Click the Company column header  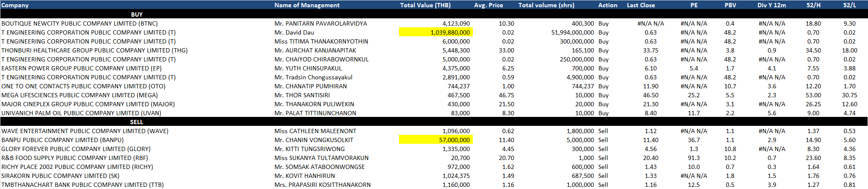point(15,5)
